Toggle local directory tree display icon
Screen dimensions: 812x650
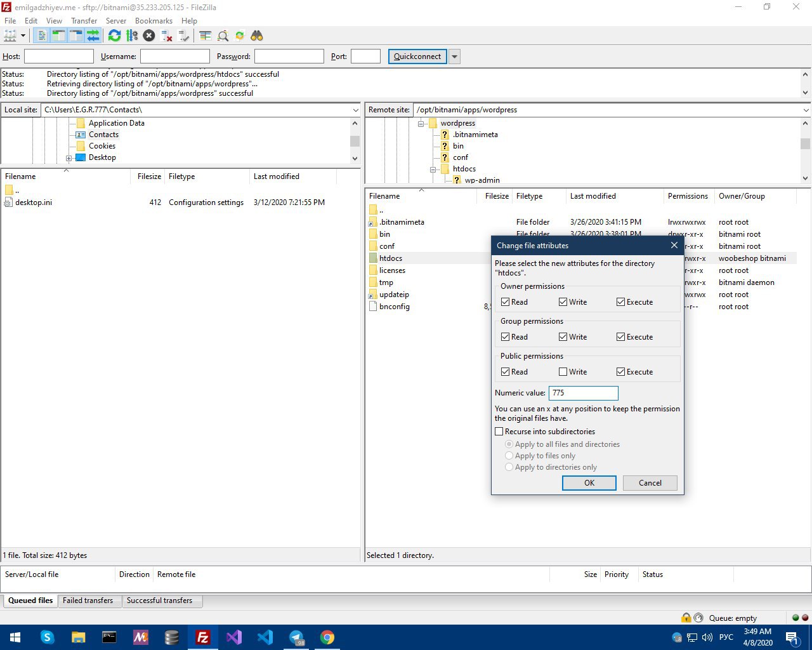pyautogui.click(x=59, y=36)
